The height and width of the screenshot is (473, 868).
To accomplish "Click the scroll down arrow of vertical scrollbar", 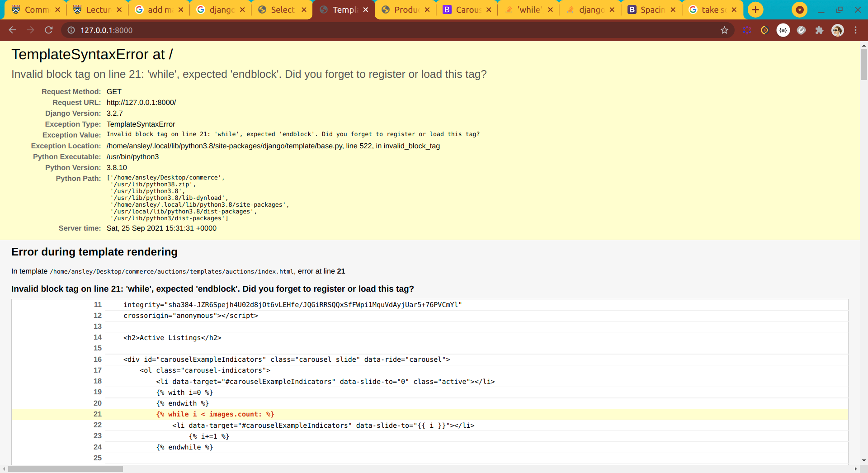I will pos(863,460).
